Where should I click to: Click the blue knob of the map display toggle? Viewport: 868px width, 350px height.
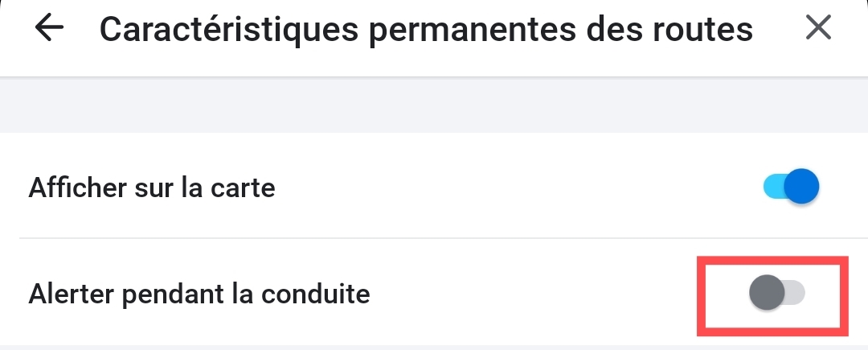coord(800,187)
